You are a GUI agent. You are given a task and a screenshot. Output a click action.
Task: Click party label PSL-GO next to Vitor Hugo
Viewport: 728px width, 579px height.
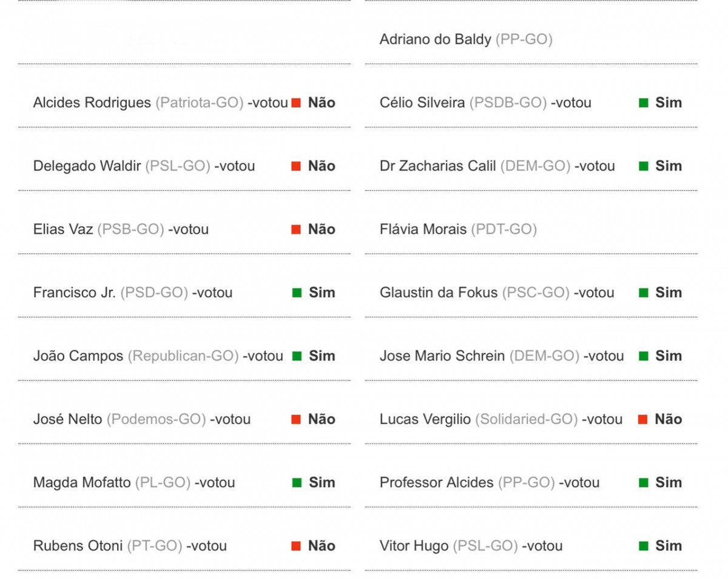485,546
